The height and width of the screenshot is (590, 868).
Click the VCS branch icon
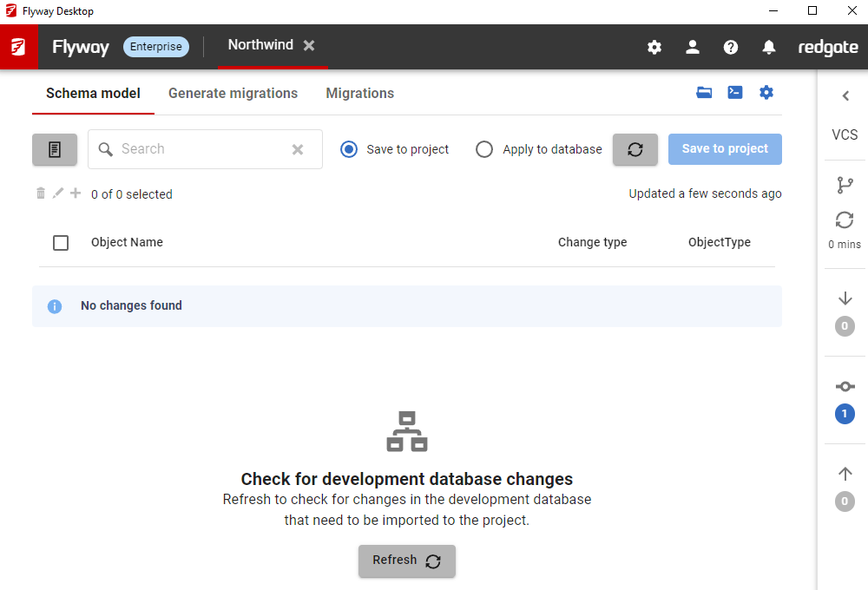[x=845, y=185]
